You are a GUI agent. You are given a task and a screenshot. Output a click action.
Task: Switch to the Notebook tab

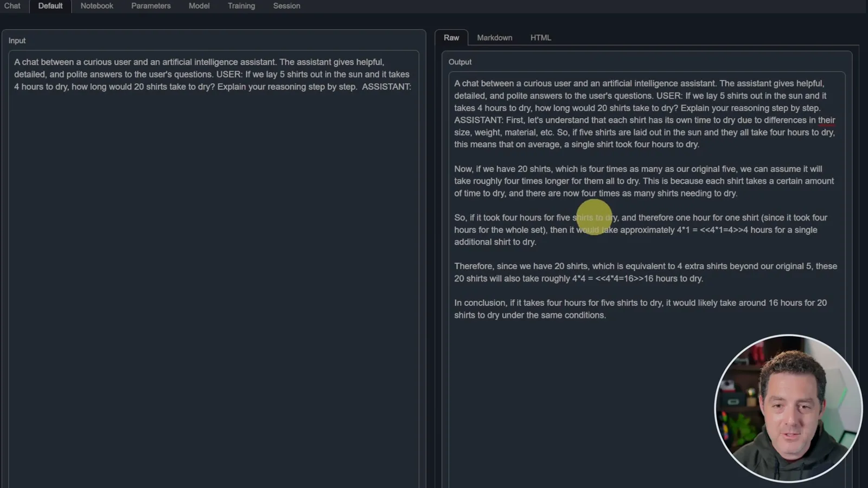click(x=97, y=6)
